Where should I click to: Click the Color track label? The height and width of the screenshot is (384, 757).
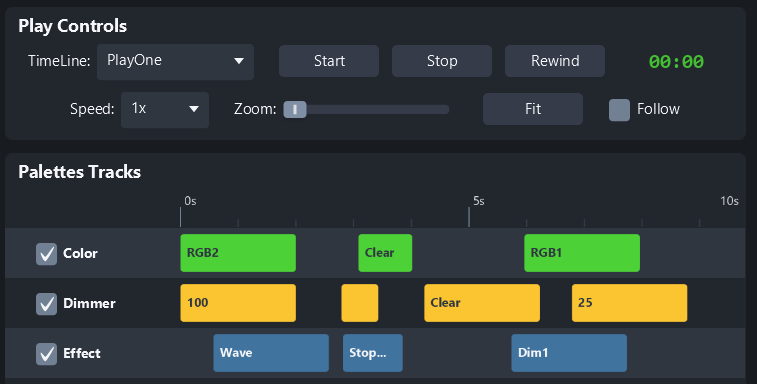pos(80,254)
